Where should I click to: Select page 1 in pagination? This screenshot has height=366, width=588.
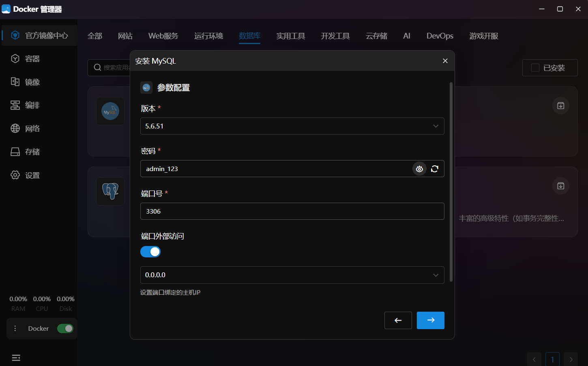point(552,359)
